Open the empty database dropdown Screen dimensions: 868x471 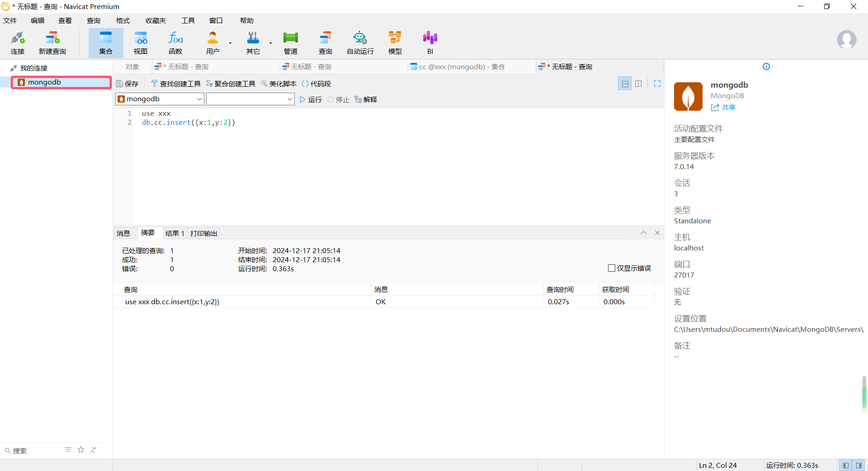[x=250, y=99]
